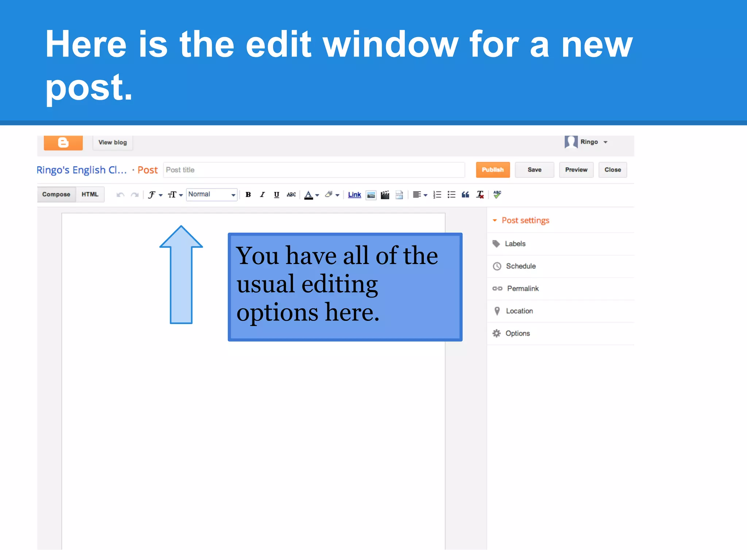Click the Redo arrow icon
747x560 pixels.
click(135, 195)
